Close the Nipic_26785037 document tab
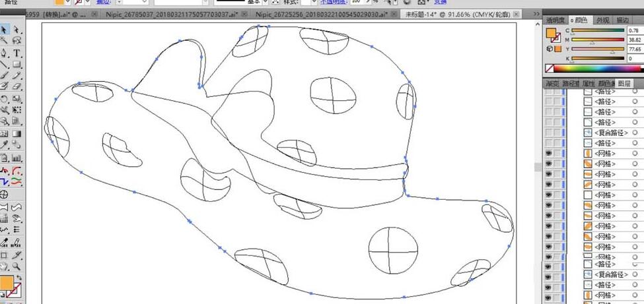 pyautogui.click(x=245, y=15)
